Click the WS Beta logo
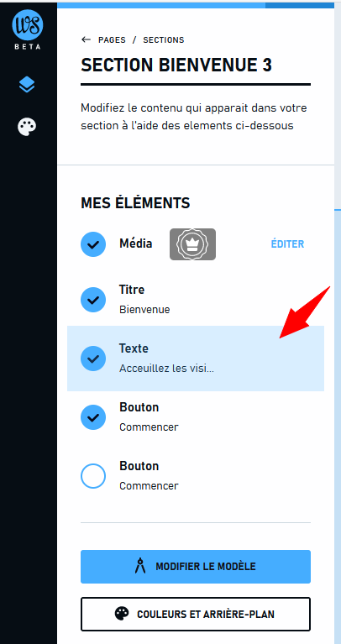This screenshot has width=341, height=644. (x=28, y=29)
